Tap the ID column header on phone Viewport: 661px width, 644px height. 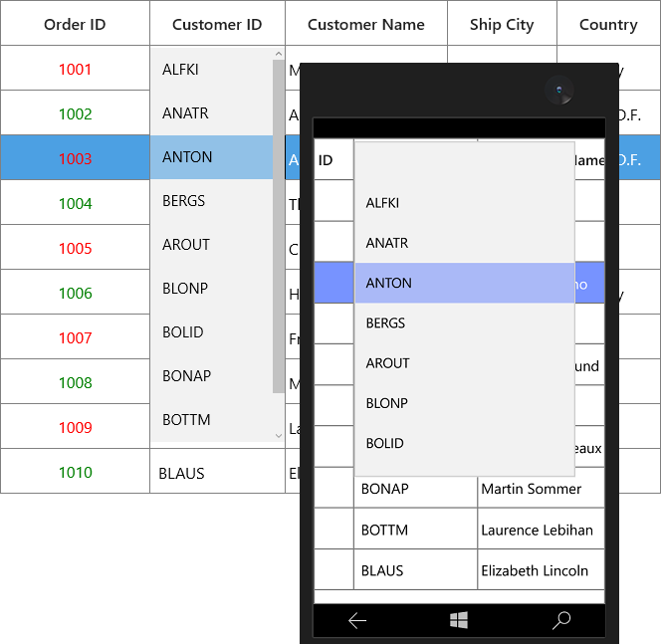tap(333, 159)
